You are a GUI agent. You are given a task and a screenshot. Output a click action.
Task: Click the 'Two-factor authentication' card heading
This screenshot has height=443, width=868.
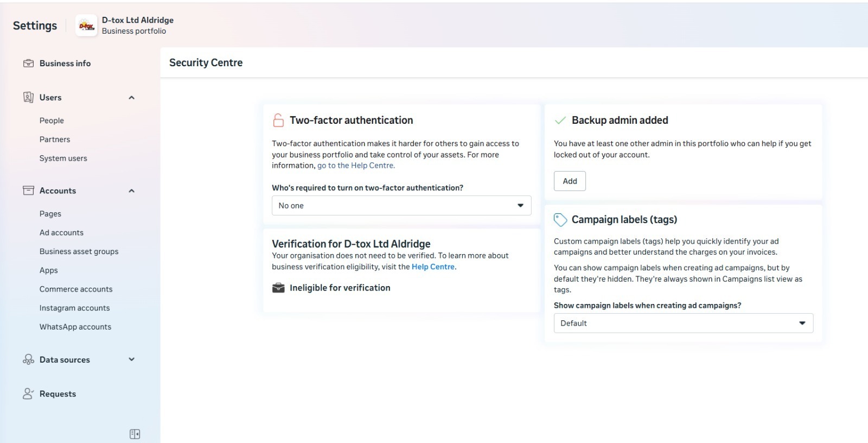[351, 120]
